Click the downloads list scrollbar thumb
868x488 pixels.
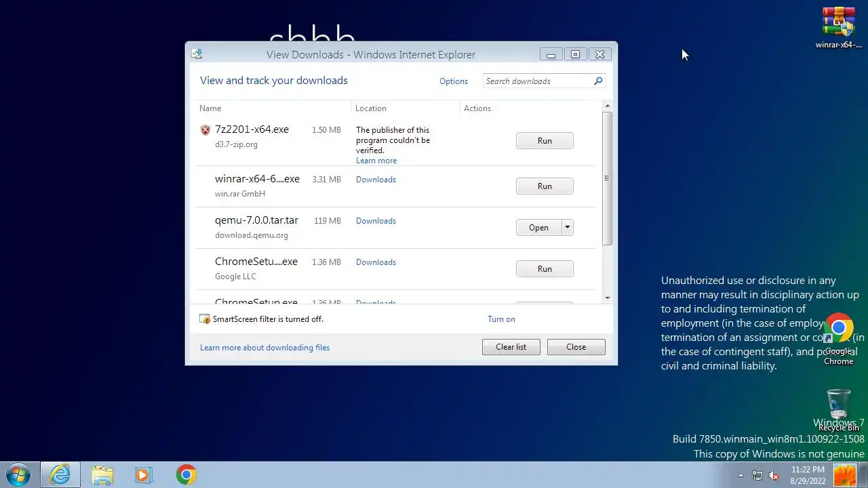click(607, 178)
